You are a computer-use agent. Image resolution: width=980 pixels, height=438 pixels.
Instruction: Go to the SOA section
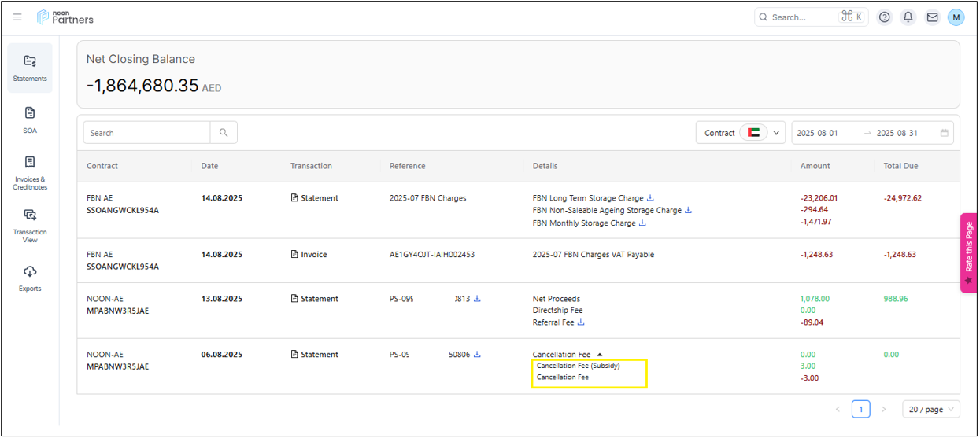pos(30,120)
